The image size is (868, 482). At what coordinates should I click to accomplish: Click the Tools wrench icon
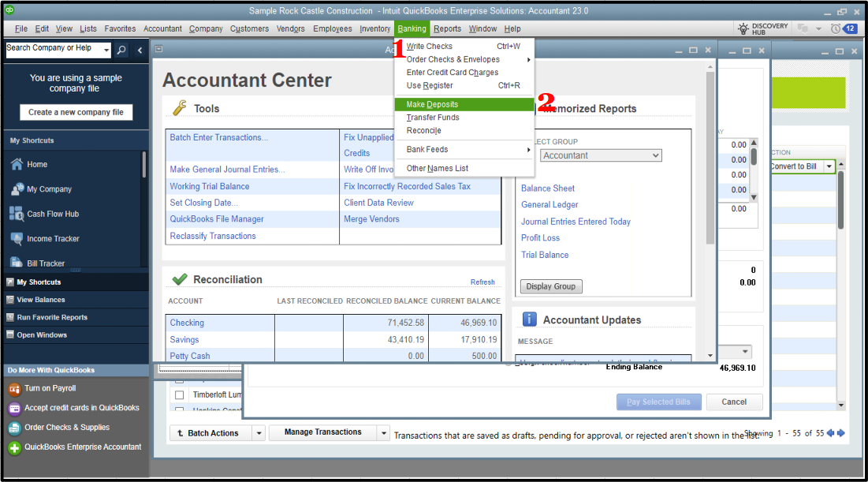(x=180, y=108)
